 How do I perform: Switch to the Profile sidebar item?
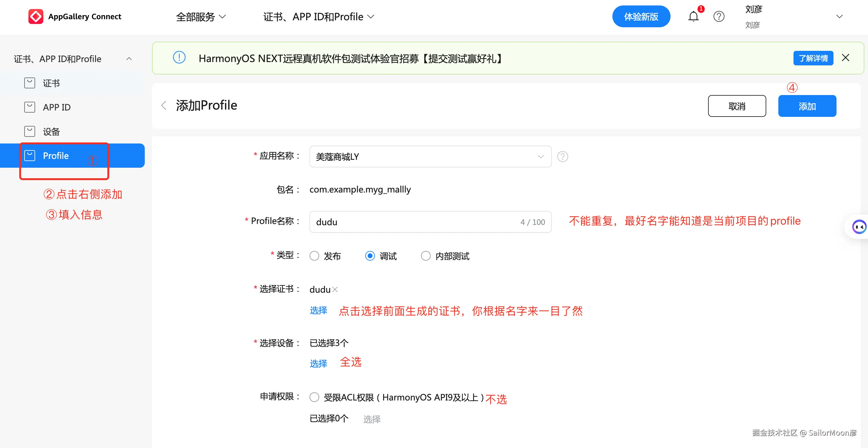pos(56,156)
